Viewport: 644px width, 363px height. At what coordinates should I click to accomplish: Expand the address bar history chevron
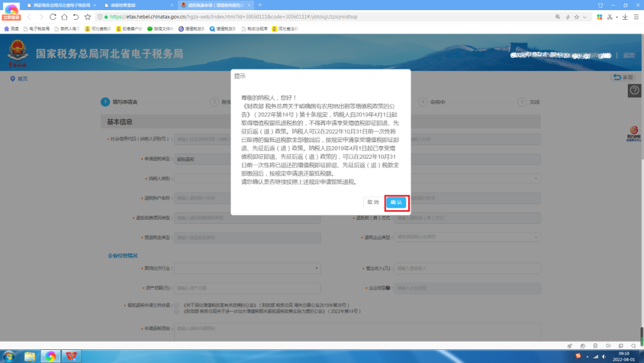[x=584, y=17]
